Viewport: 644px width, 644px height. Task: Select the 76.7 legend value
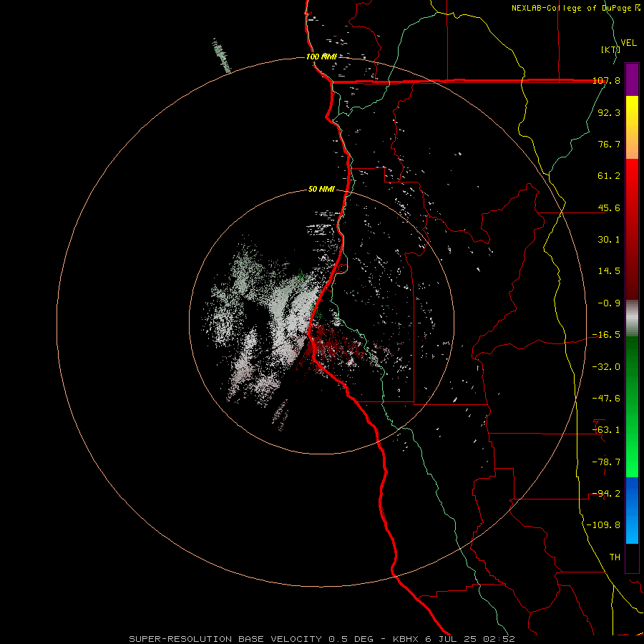[x=609, y=144]
